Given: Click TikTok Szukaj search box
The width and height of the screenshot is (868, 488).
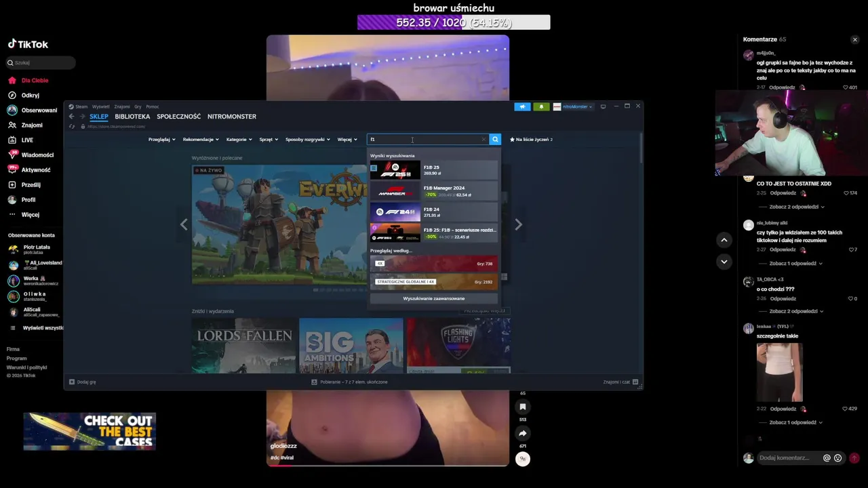Looking at the screenshot, I should click(41, 63).
